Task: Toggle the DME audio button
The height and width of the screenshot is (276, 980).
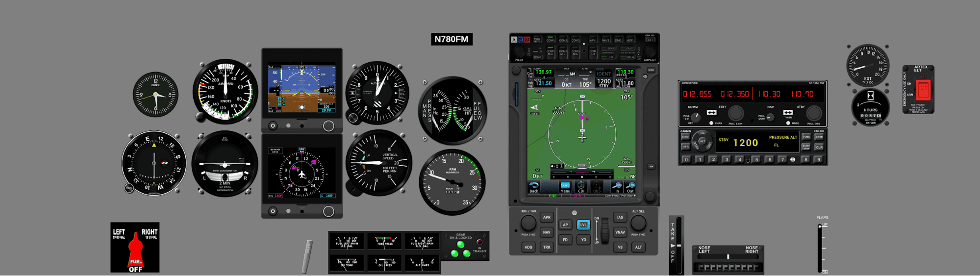Action: click(618, 39)
